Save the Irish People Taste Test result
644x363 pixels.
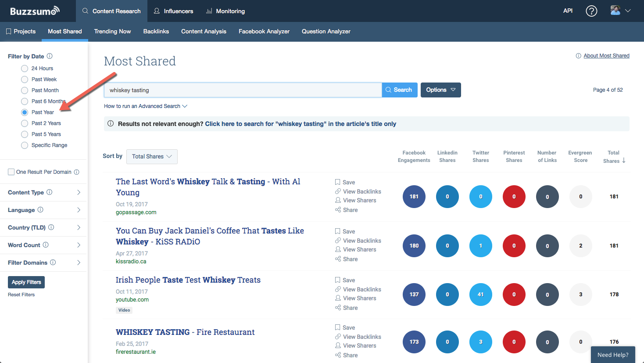pos(345,280)
